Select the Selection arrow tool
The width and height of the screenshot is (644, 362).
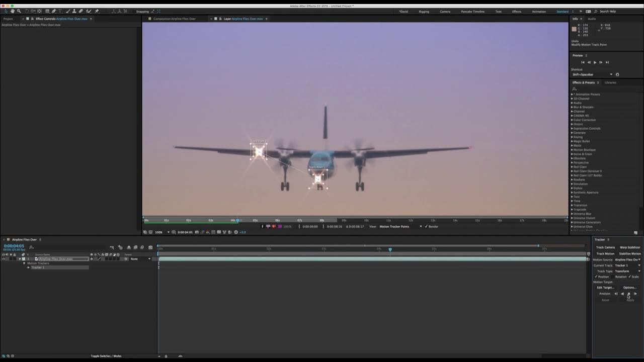(6, 11)
